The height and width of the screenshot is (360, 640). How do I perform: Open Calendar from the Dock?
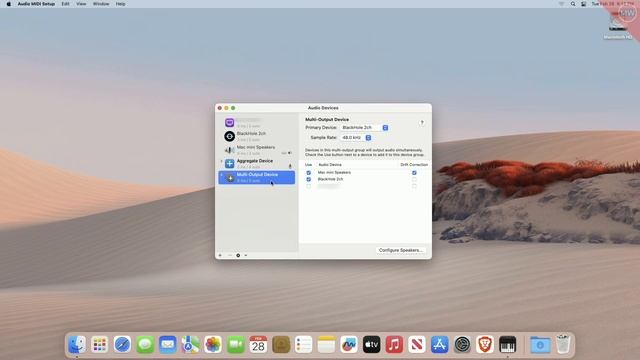coord(258,344)
